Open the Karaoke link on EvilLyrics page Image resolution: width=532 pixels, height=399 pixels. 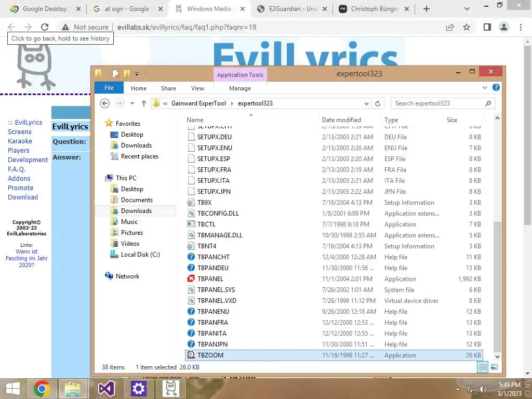[20, 141]
